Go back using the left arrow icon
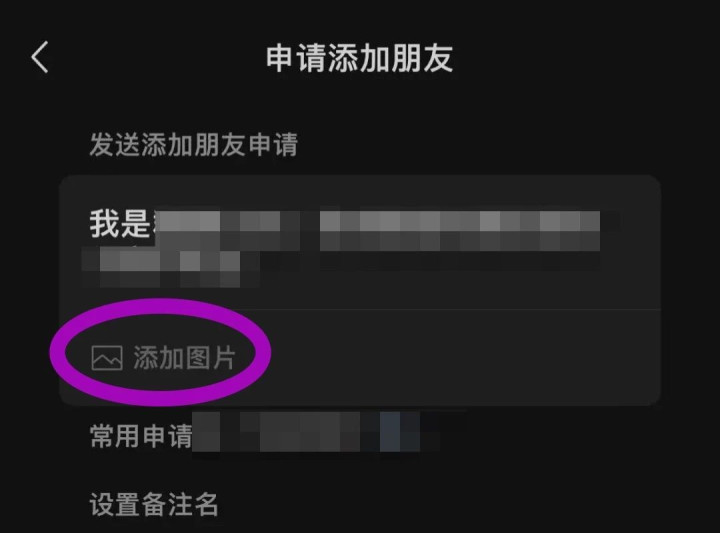This screenshot has height=533, width=720. coord(40,57)
